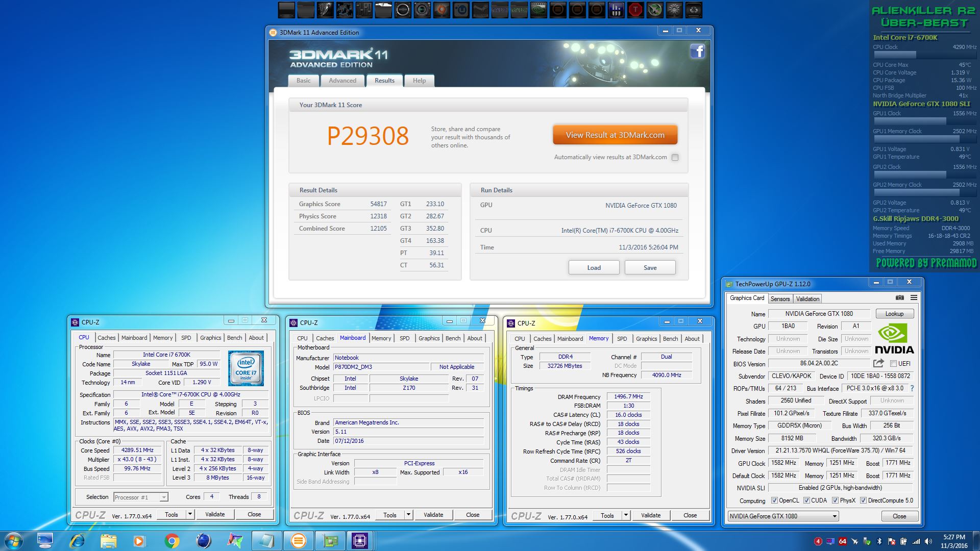Enable automatically view results checkbox
Viewport: 980px width, 551px height.
tap(675, 158)
